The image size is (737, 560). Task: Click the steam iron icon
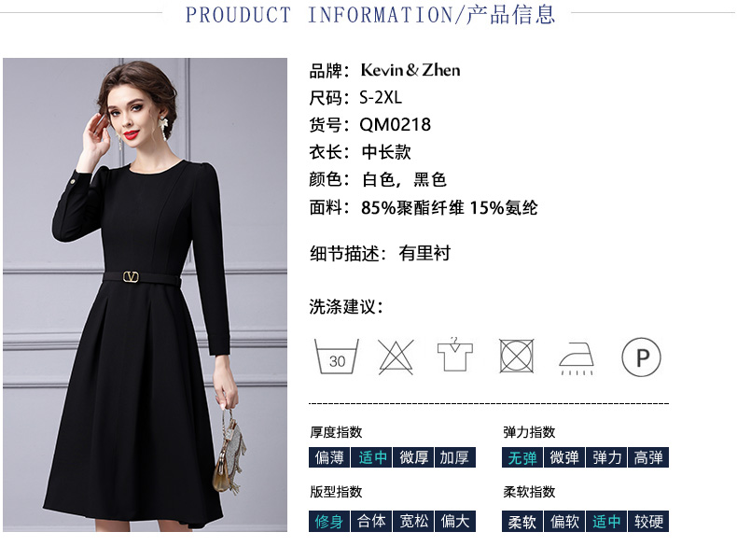[x=577, y=358]
